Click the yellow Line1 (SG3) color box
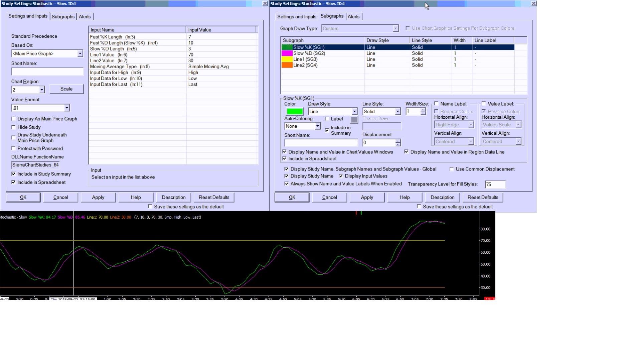Image resolution: width=644 pixels, height=361 pixels. click(x=287, y=59)
